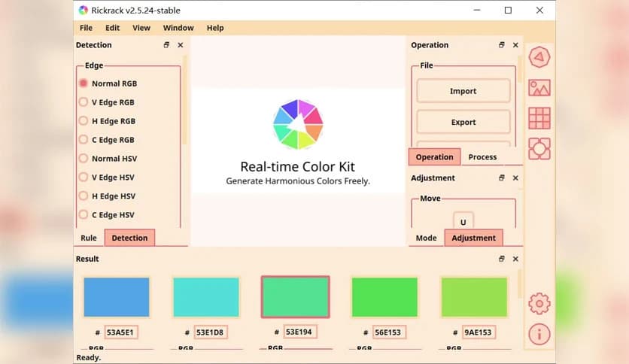Click the Export button
This screenshot has width=629, height=364.
coord(463,122)
